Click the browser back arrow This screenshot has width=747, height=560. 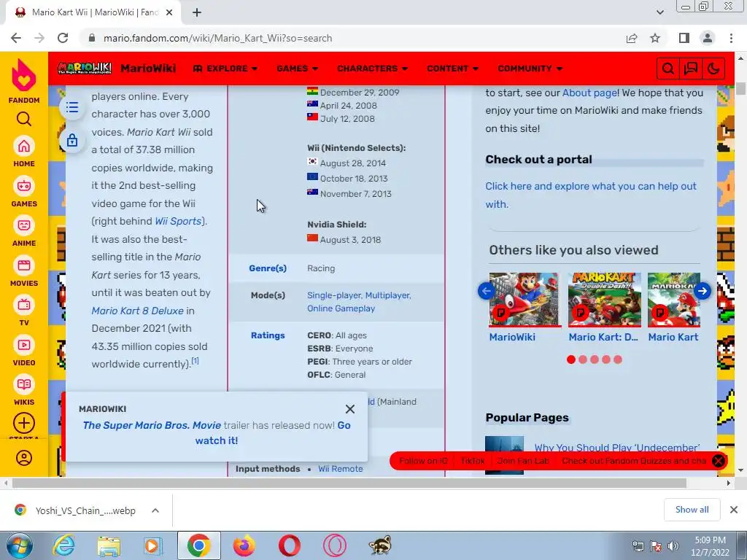point(16,38)
